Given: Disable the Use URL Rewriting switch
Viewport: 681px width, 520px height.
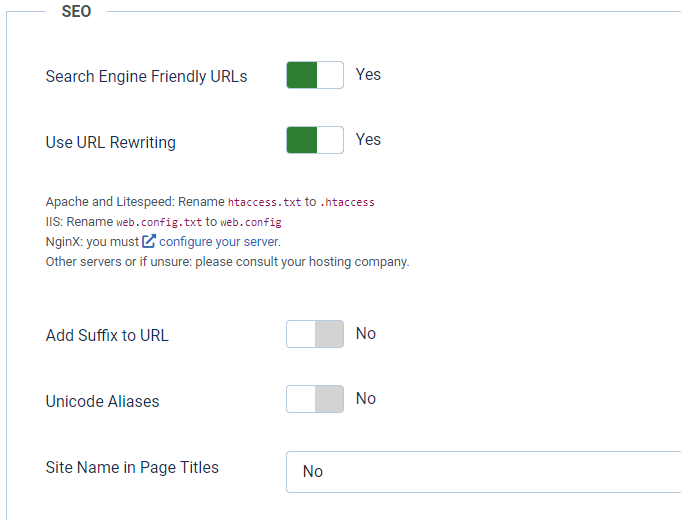Looking at the screenshot, I should click(x=315, y=140).
